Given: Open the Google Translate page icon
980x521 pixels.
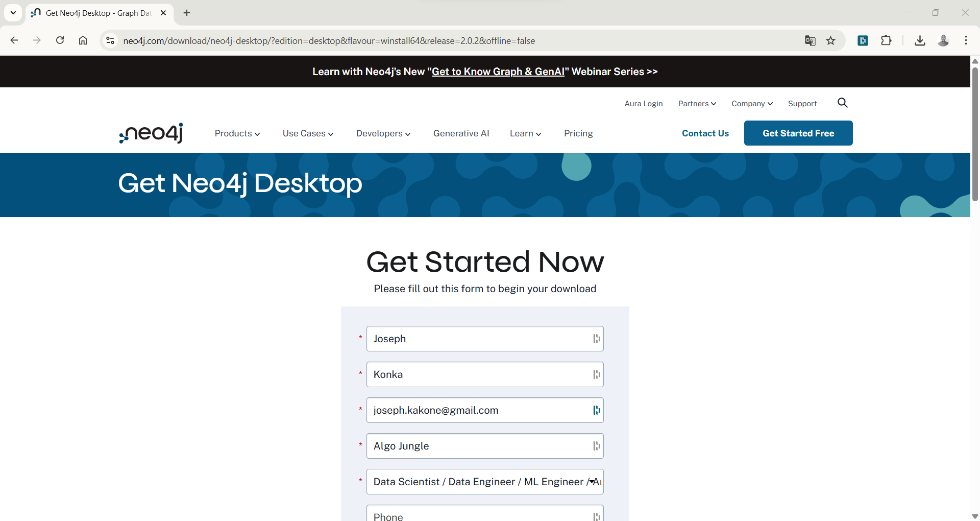Looking at the screenshot, I should click(810, 40).
